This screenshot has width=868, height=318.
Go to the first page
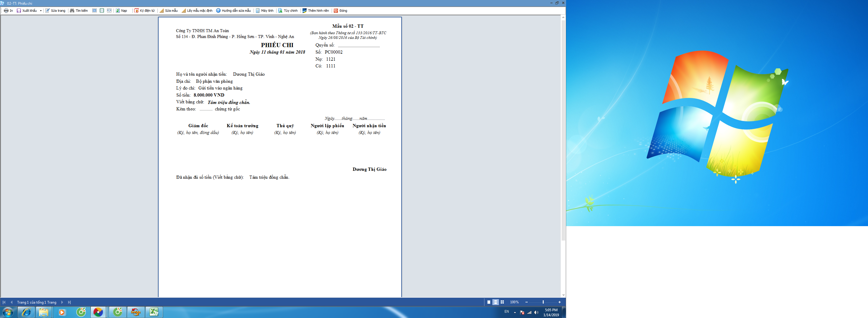point(4,302)
